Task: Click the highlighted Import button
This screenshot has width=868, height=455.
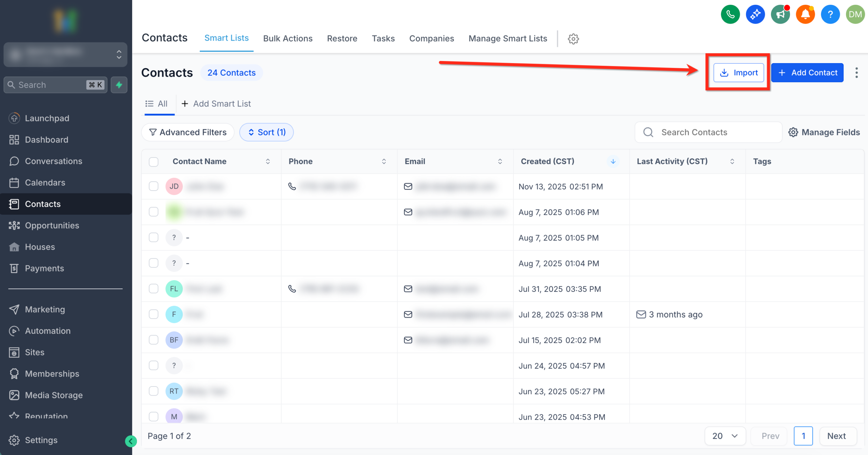Action: [x=738, y=72]
